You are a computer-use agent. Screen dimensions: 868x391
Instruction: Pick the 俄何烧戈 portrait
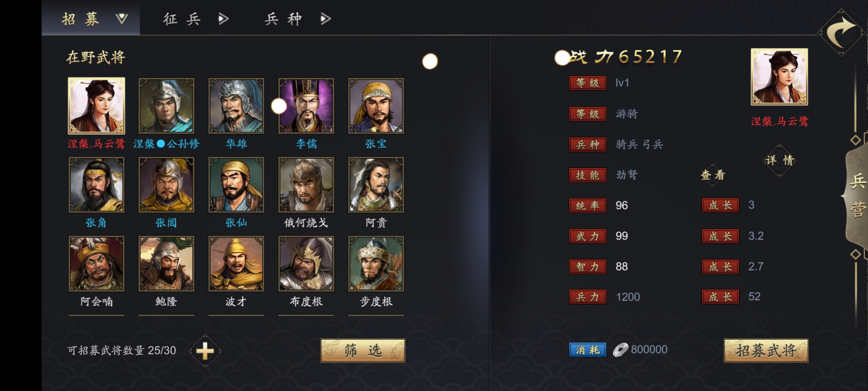(306, 185)
